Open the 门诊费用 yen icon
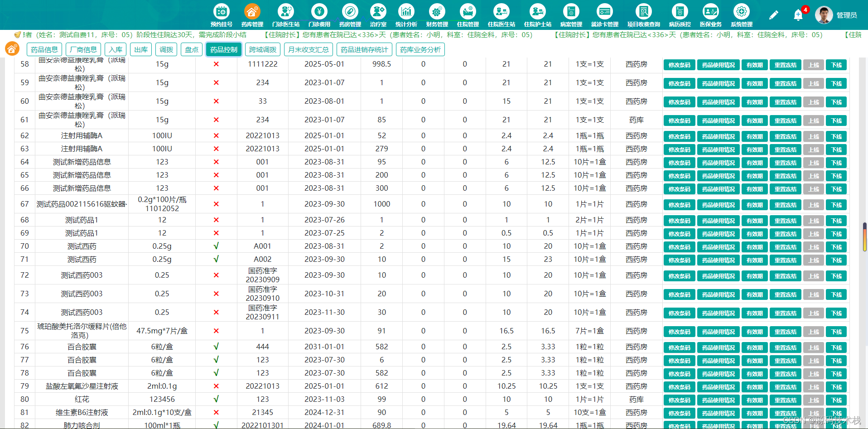This screenshot has width=868, height=429. (x=319, y=11)
